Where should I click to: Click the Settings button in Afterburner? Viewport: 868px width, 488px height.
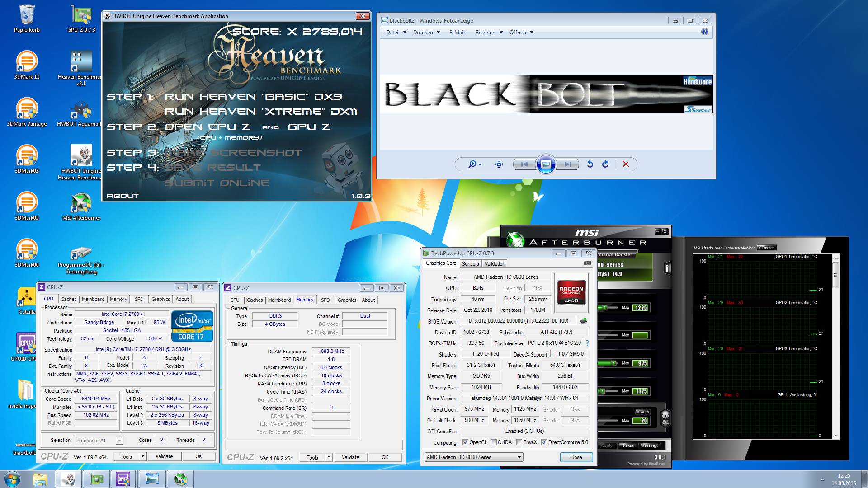click(650, 446)
